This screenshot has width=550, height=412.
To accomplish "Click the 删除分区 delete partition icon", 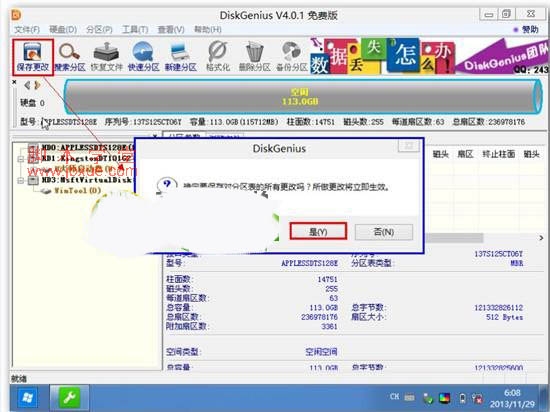I will pos(255,57).
